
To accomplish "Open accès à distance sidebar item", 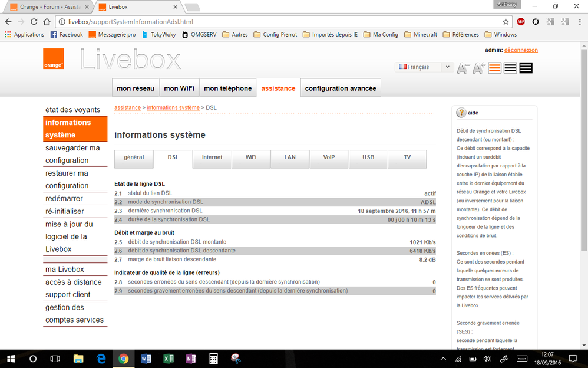I will click(75, 282).
